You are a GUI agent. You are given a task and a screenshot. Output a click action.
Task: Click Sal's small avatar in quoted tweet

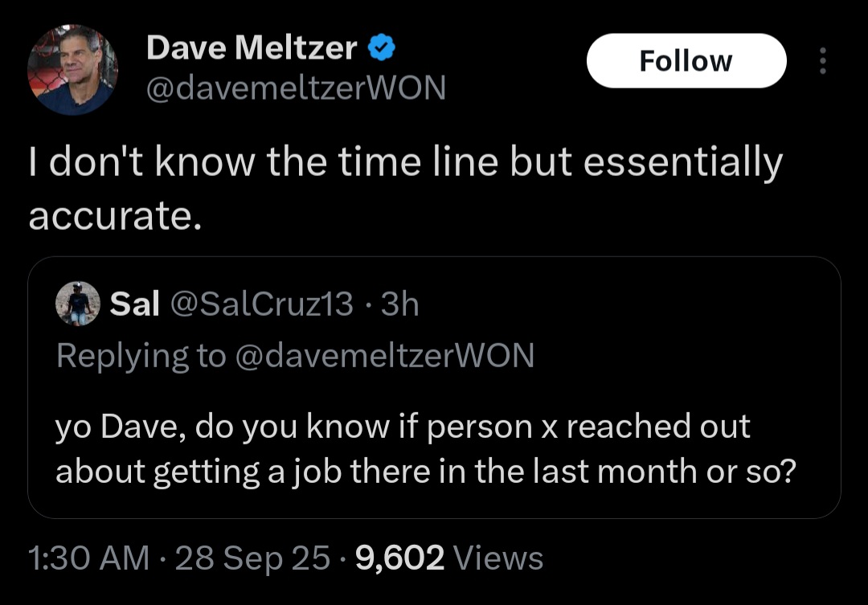click(77, 304)
